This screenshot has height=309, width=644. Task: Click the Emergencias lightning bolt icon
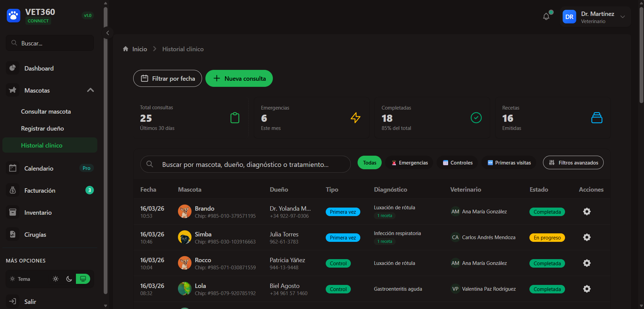355,118
